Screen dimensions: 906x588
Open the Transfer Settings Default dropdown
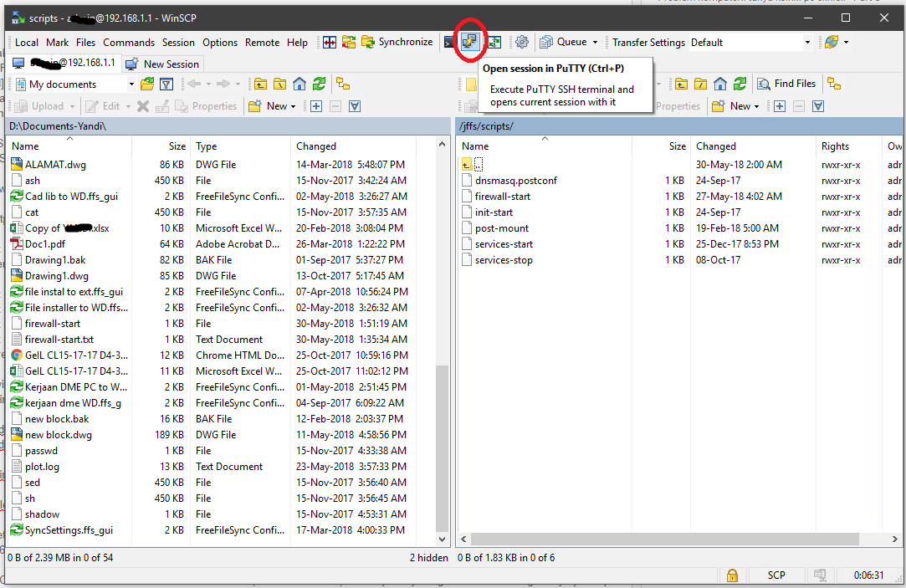click(807, 42)
